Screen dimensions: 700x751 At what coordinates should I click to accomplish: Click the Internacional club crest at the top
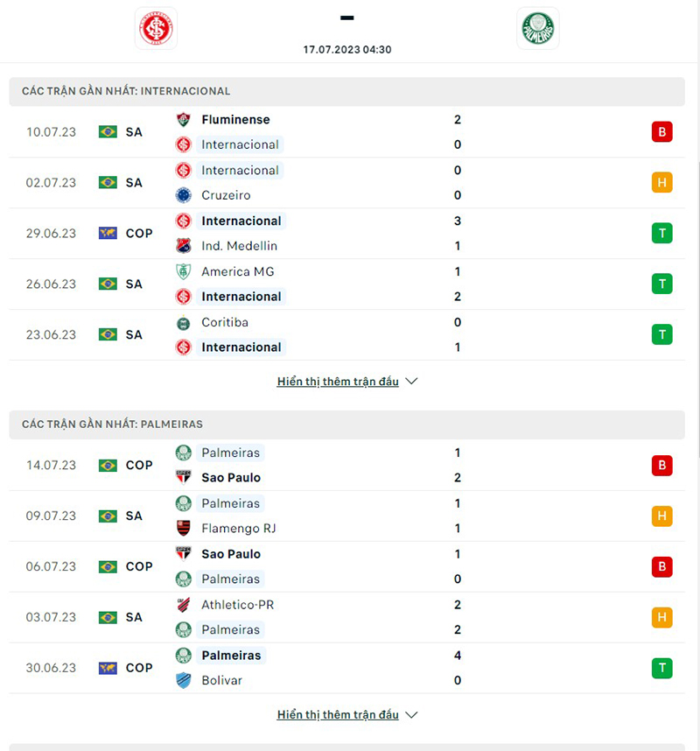[x=156, y=28]
